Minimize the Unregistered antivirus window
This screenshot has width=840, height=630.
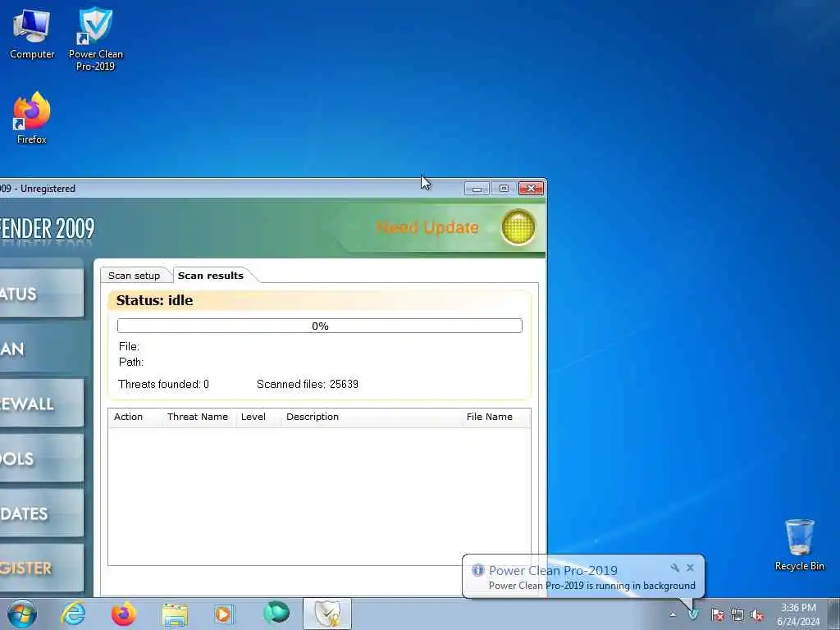pyautogui.click(x=477, y=188)
